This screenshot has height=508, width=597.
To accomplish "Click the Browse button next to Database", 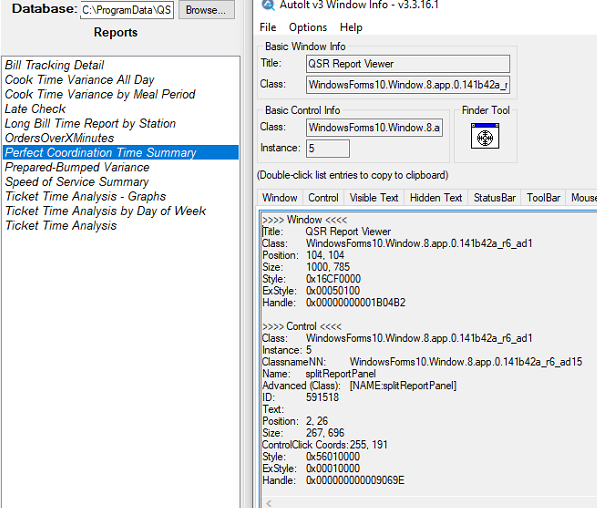I will coord(206,10).
